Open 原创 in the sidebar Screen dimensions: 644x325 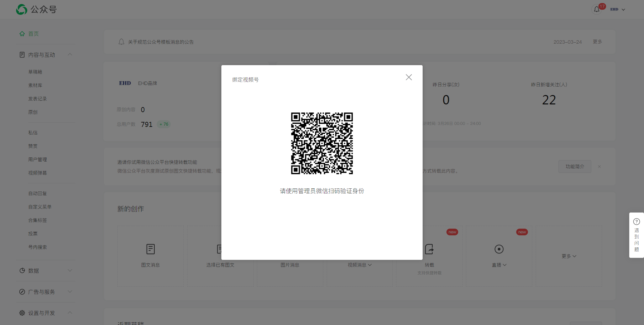[33, 112]
